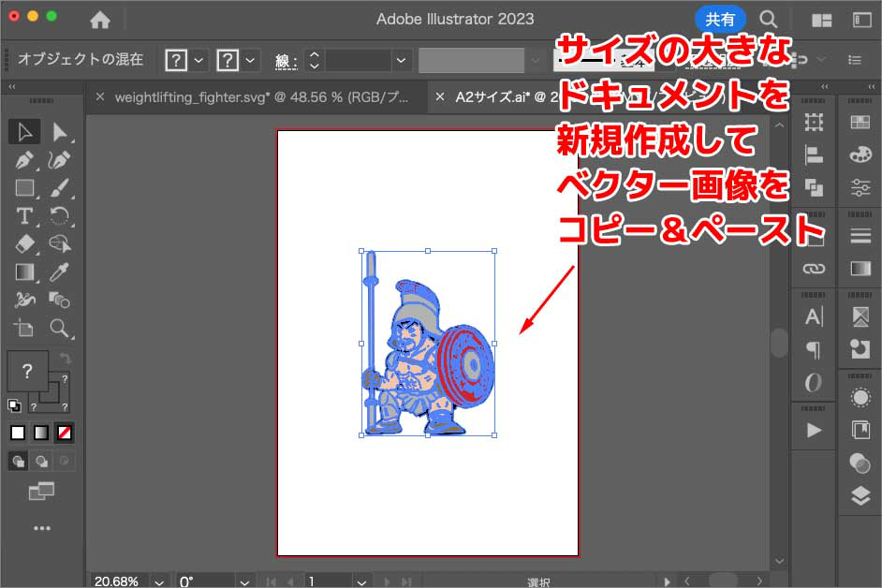
Task: Select the Eraser tool
Action: (25, 244)
